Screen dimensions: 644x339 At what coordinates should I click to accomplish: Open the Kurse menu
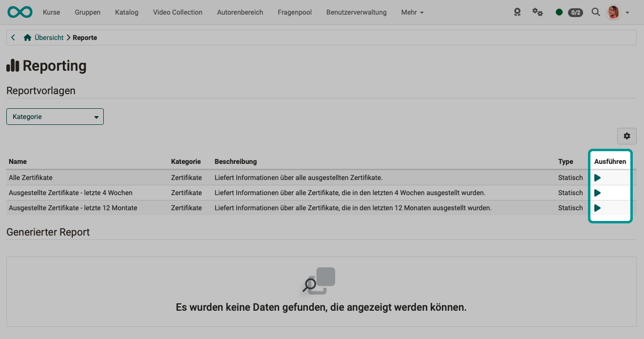click(x=51, y=12)
